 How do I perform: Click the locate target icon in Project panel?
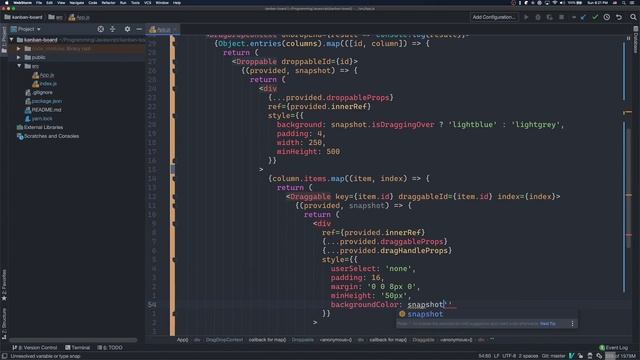pyautogui.click(x=100, y=29)
